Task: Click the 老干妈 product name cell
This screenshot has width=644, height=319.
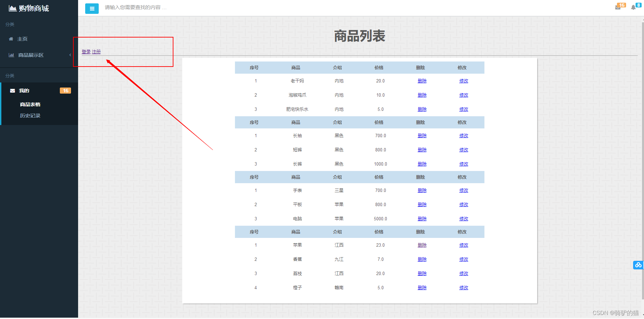Action: pos(297,81)
